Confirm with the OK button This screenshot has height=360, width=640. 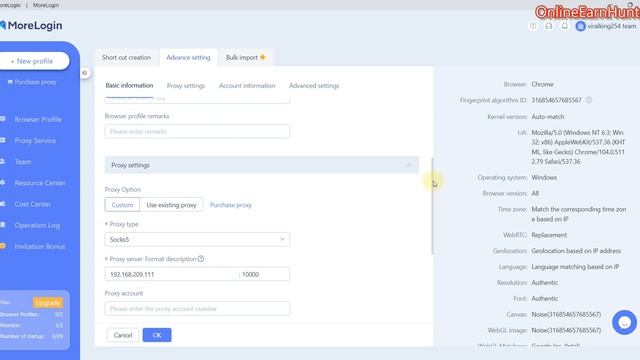point(157,335)
